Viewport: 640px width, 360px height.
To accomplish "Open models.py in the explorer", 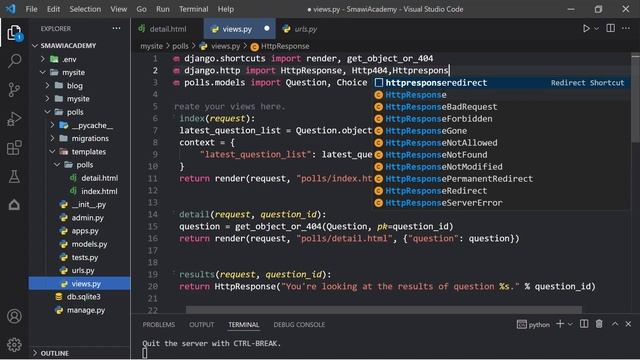I will point(79,244).
